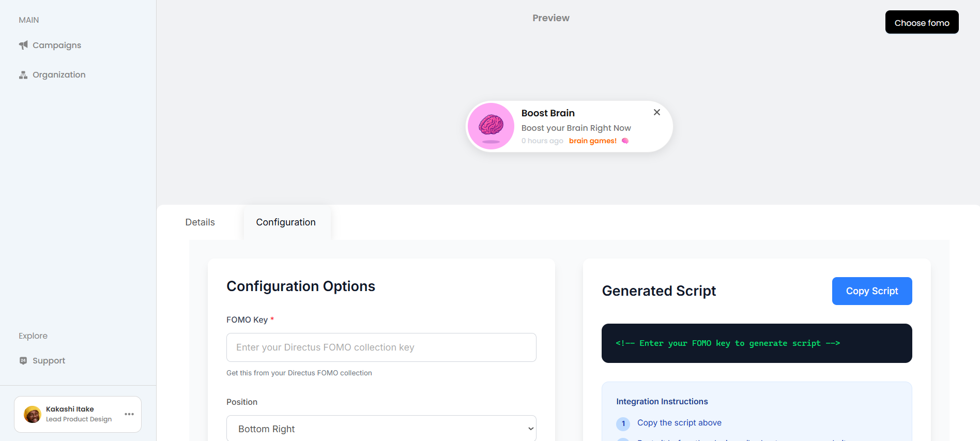Click the Copy Script button
This screenshot has height=441, width=980.
pyautogui.click(x=871, y=291)
